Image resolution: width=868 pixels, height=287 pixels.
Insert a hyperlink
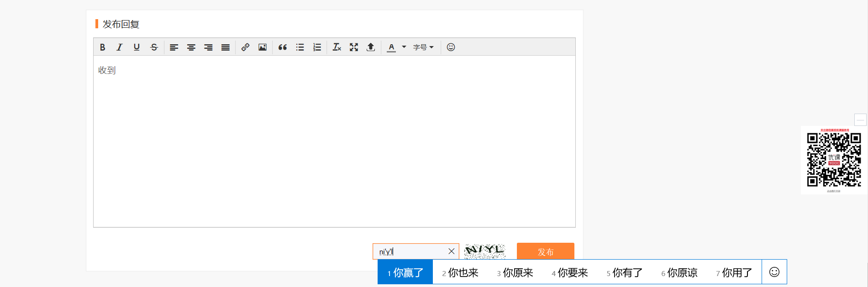pos(245,47)
